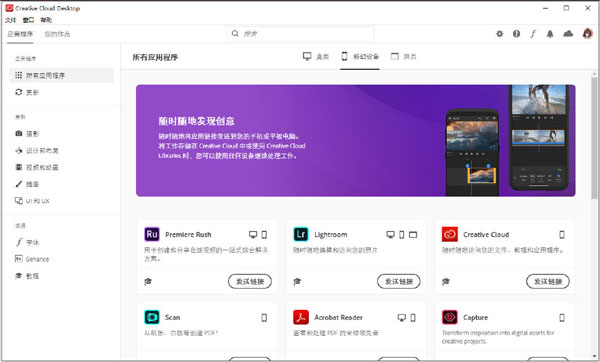
Task: Focus the 搜索 search field
Action: (300, 34)
